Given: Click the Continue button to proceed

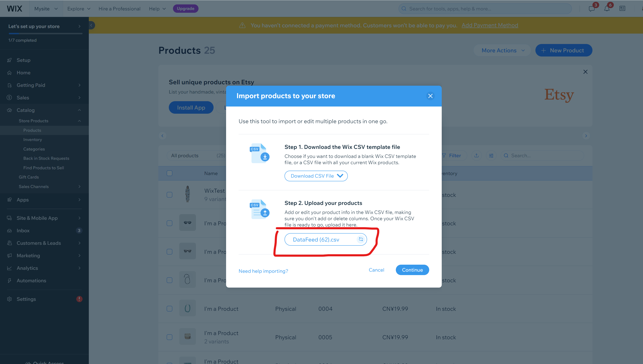Looking at the screenshot, I should click(x=412, y=270).
